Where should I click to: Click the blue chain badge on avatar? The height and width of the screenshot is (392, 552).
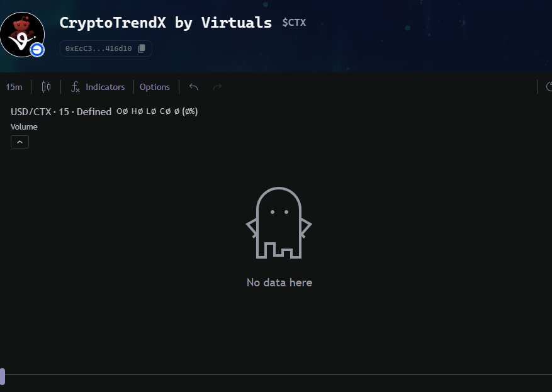[37, 50]
